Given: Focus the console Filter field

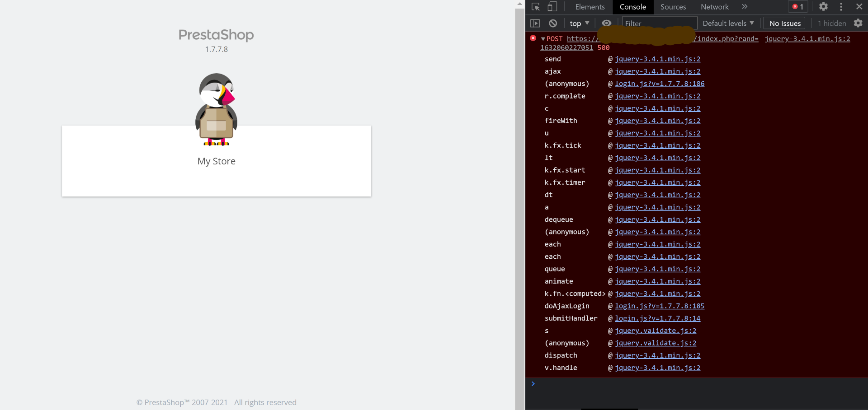Looking at the screenshot, I should click(x=660, y=23).
